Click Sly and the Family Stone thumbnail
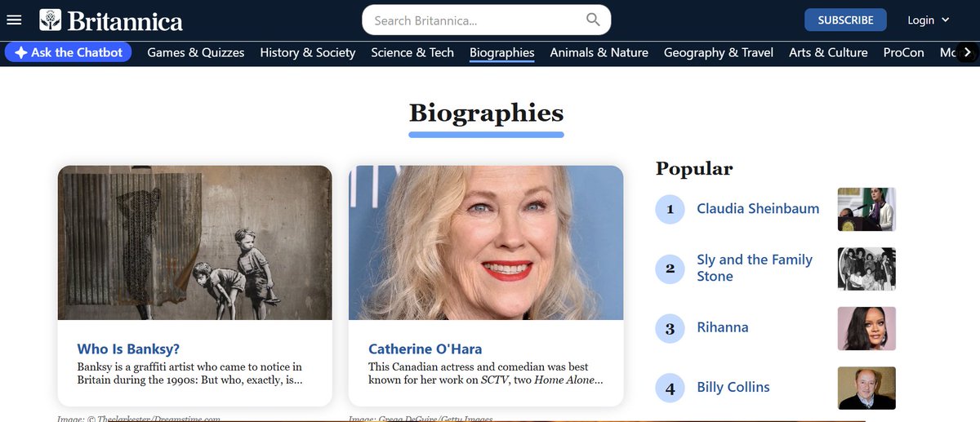Viewport: 980px width, 422px height. (x=866, y=269)
